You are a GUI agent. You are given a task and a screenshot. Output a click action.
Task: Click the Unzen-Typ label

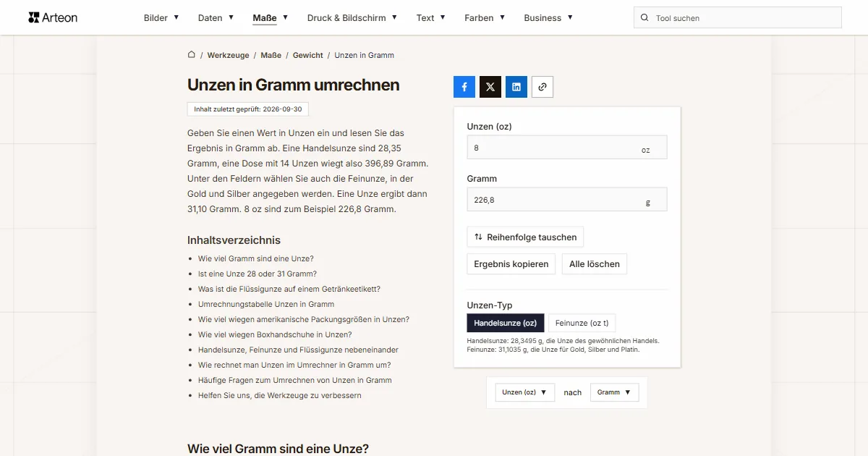tap(490, 305)
